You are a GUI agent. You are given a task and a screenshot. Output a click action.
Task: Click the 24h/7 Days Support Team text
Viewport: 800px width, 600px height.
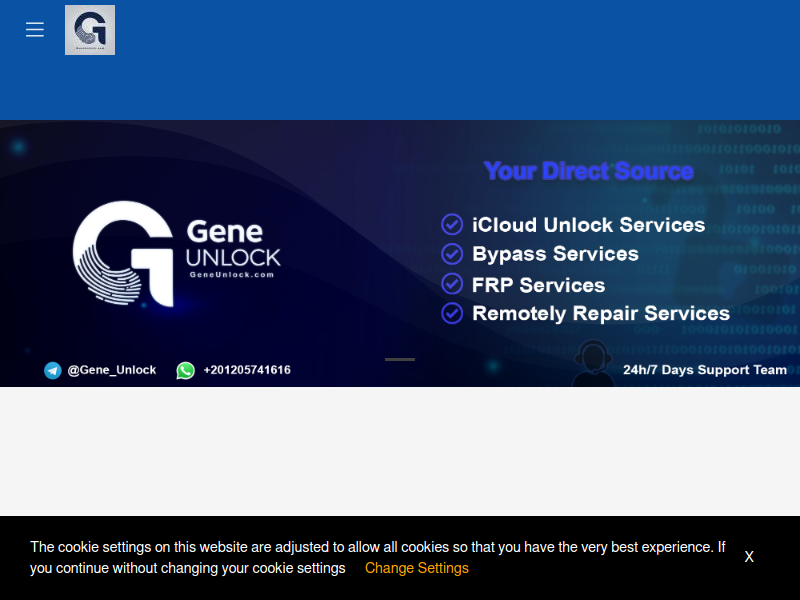705,370
